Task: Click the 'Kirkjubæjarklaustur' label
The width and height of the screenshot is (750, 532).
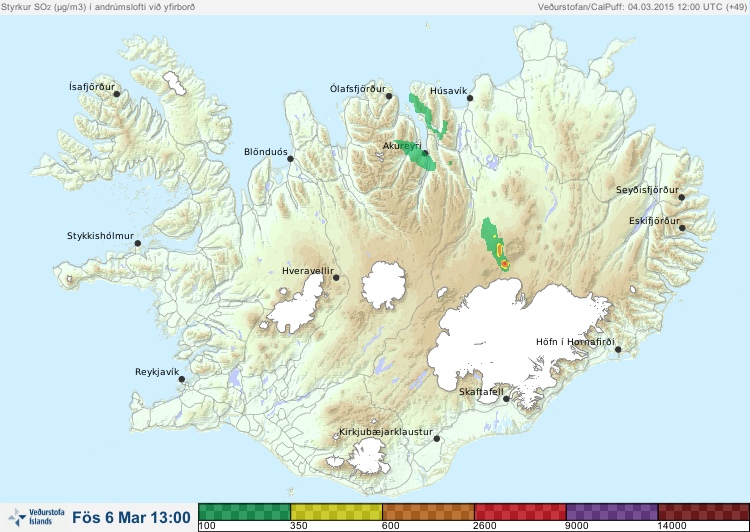Action: (x=386, y=432)
